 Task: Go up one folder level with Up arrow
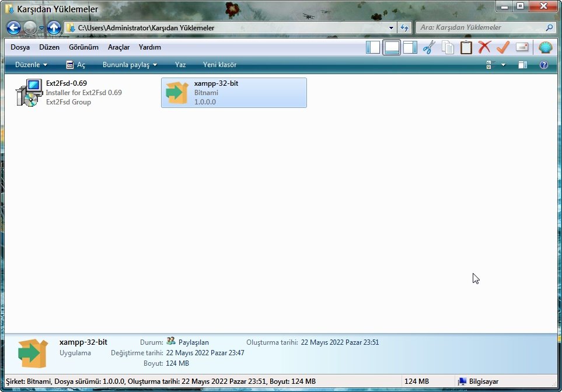pos(54,27)
